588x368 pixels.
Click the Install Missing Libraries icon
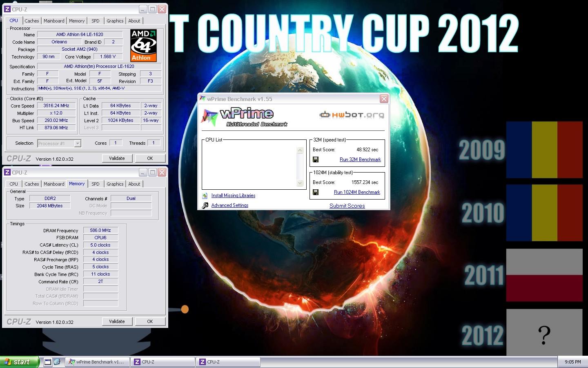[x=205, y=195]
